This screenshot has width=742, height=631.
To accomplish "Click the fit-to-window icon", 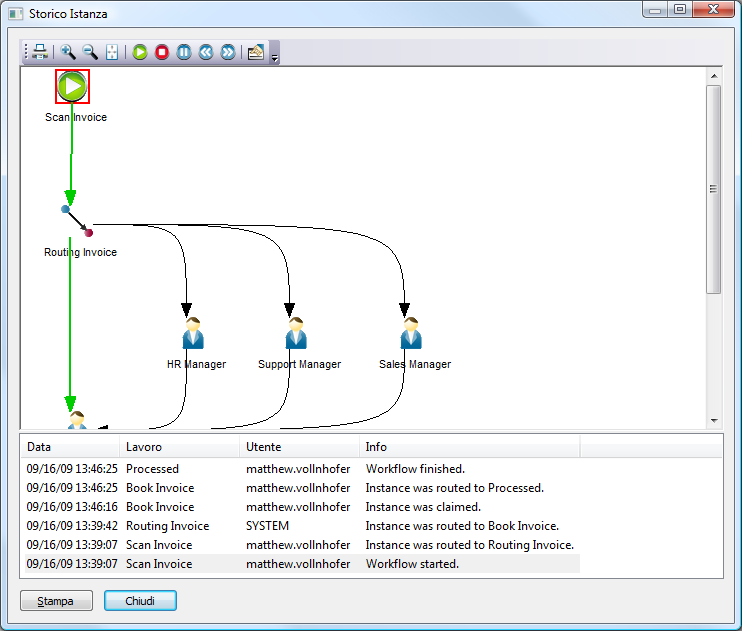I will coord(112,52).
